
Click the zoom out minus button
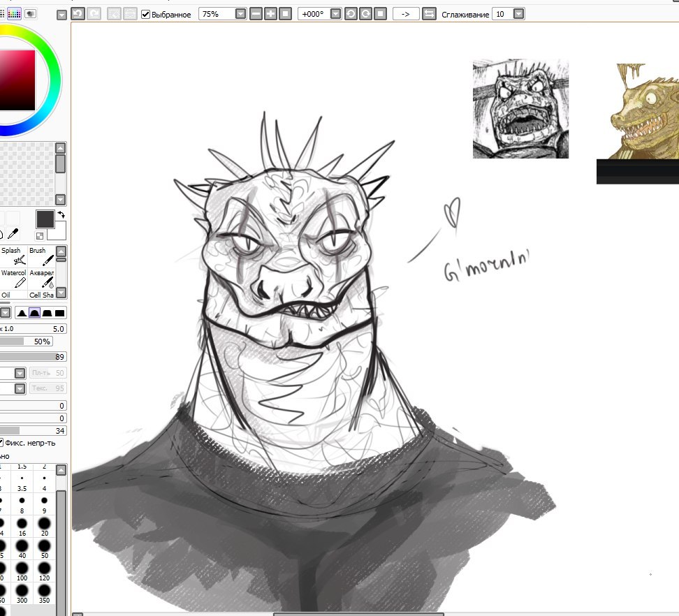pos(256,14)
